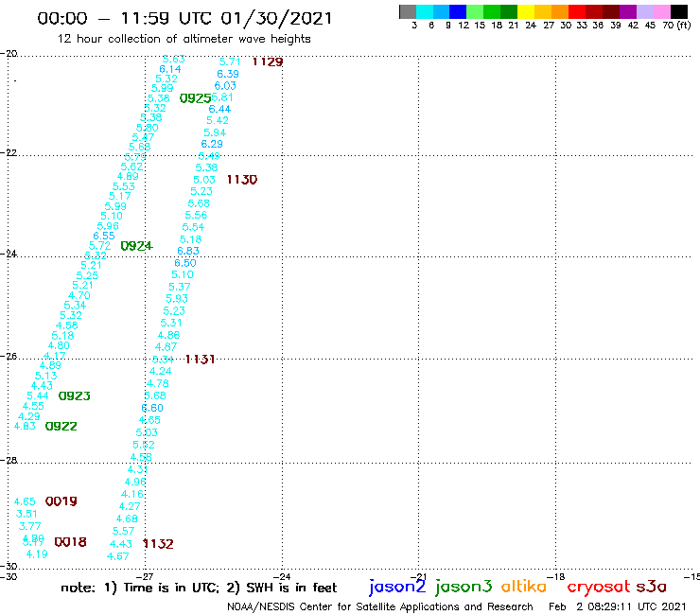This screenshot has width=700, height=615.
Task: Select the orange swatch in the color scale
Action: 560,11
